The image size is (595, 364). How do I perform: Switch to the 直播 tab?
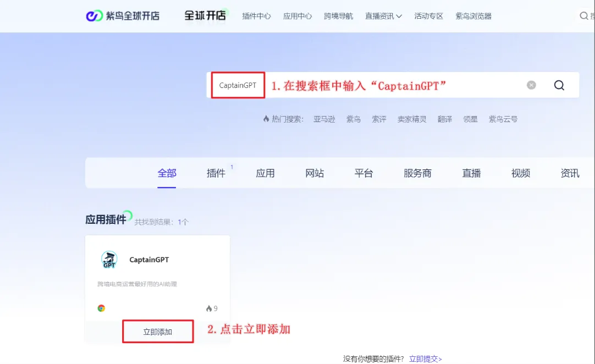tap(471, 173)
